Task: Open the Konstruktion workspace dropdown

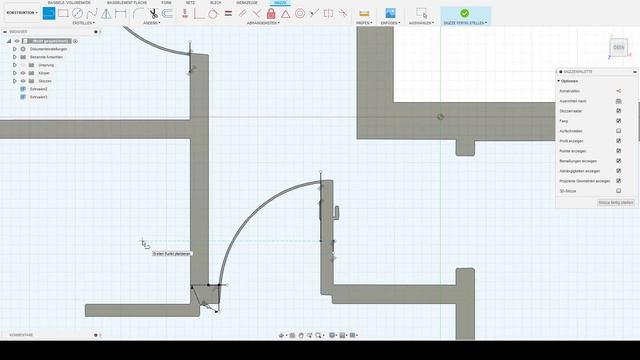Action: (22, 13)
